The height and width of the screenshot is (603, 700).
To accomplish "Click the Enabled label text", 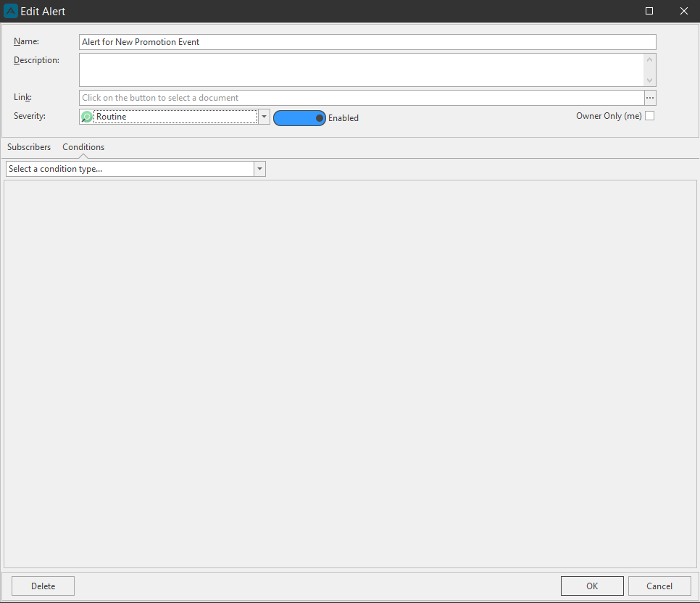I will click(343, 118).
